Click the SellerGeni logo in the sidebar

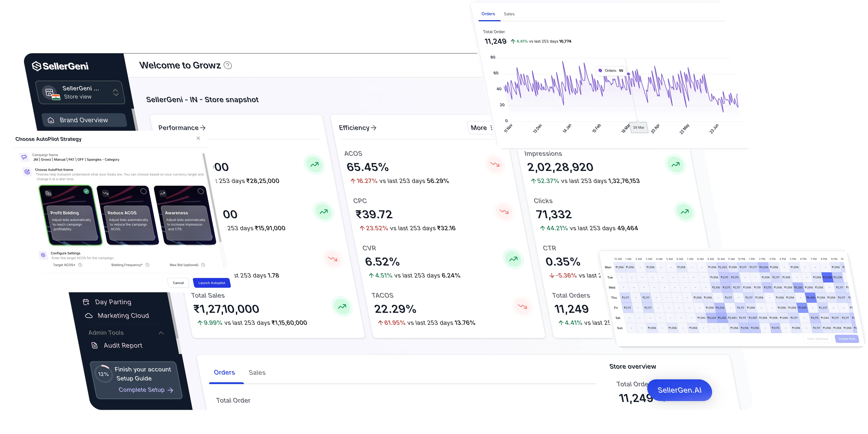(60, 66)
